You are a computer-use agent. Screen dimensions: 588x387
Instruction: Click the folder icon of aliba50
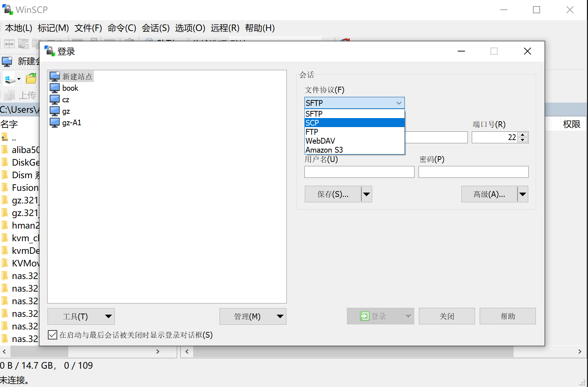(5, 149)
